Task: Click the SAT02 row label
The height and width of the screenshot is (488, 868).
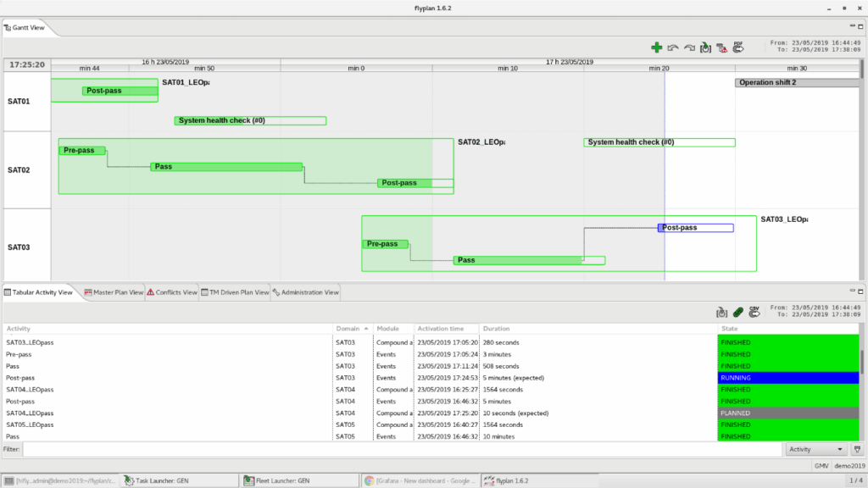Action: tap(19, 169)
